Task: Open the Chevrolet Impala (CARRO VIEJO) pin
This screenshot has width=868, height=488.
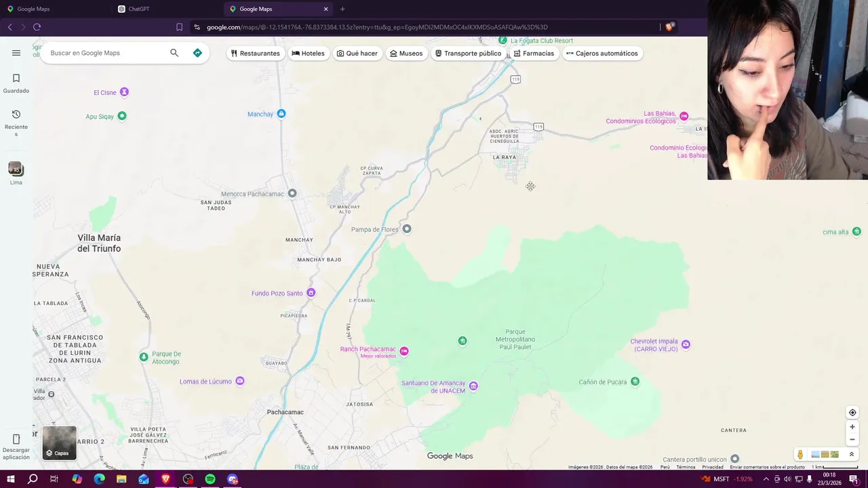Action: (686, 344)
